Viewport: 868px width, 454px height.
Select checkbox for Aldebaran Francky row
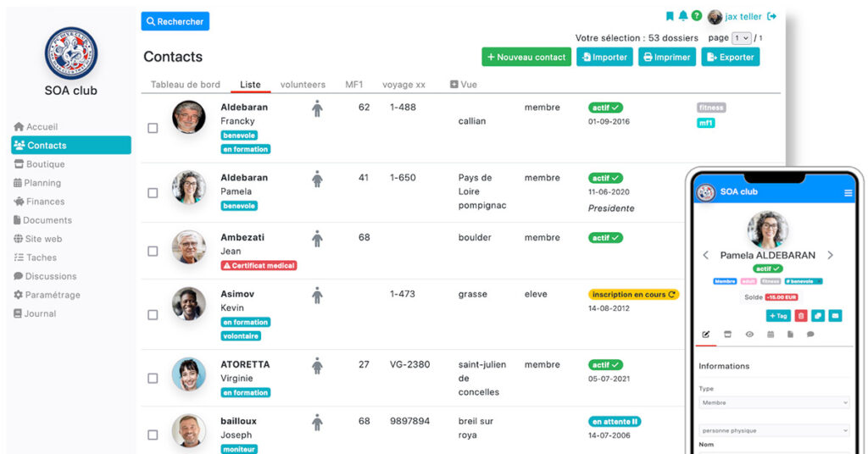153,128
